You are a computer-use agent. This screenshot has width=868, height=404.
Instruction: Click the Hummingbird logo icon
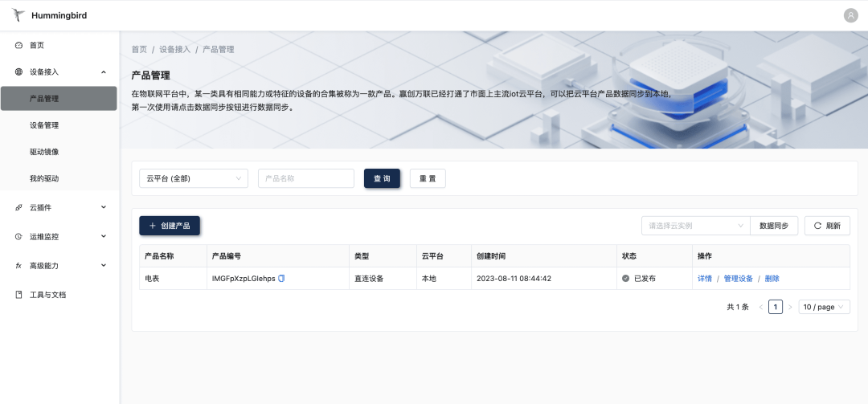[18, 15]
